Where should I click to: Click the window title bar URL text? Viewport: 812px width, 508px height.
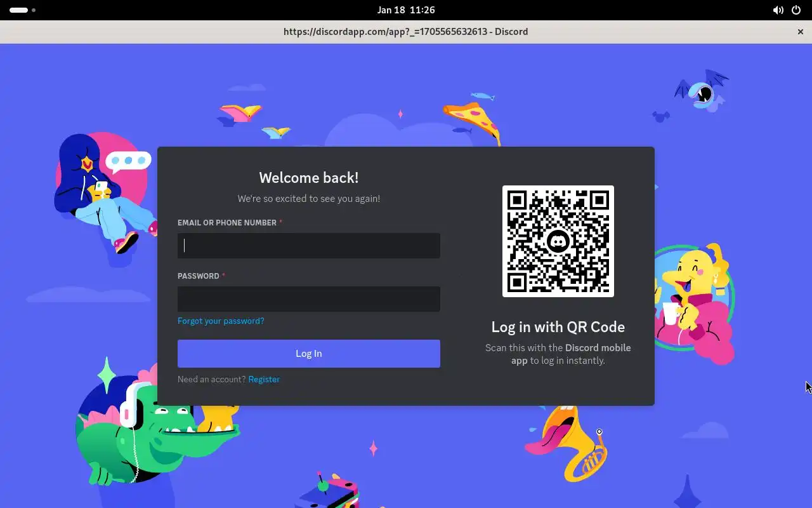point(406,32)
